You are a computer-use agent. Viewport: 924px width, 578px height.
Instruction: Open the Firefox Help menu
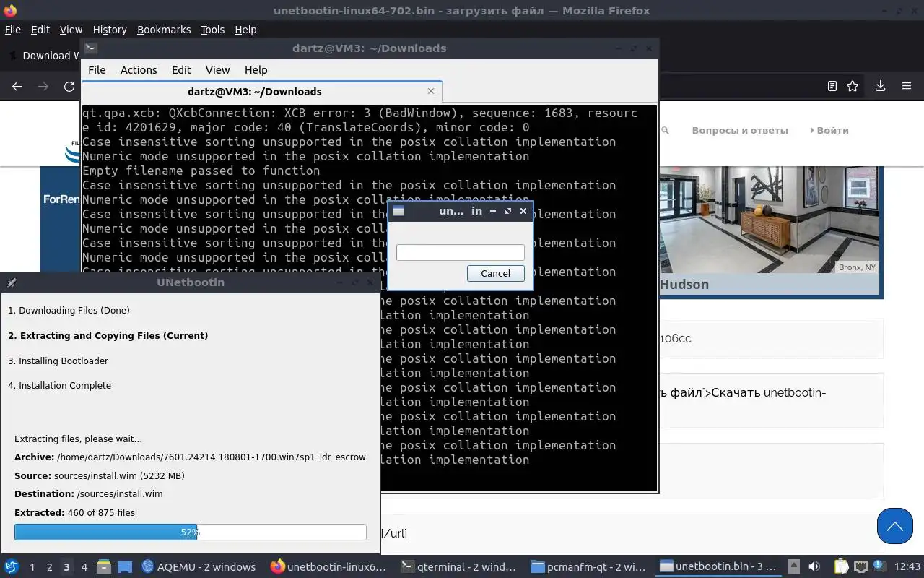click(245, 30)
